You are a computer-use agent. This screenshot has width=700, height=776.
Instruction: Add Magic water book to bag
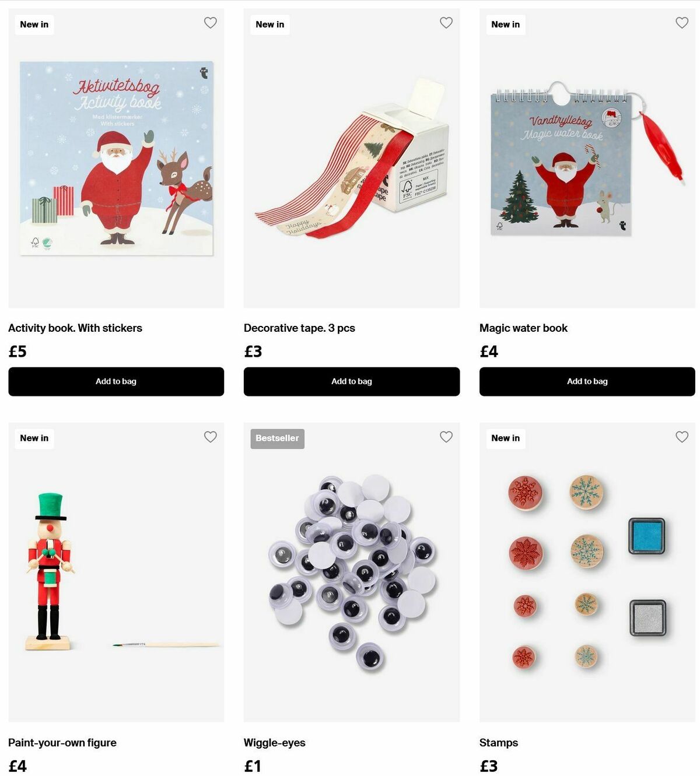(x=587, y=381)
